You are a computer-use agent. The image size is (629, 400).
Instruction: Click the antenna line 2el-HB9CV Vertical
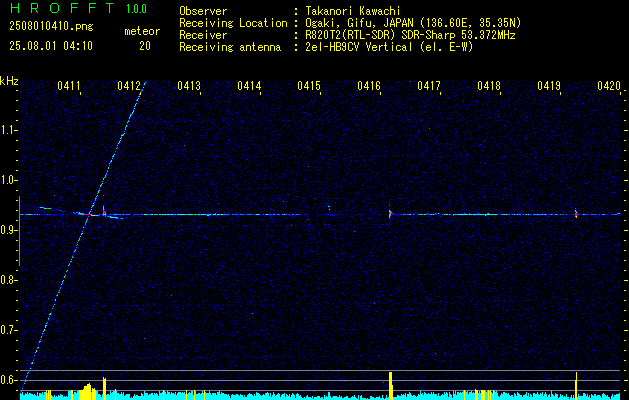(x=359, y=47)
